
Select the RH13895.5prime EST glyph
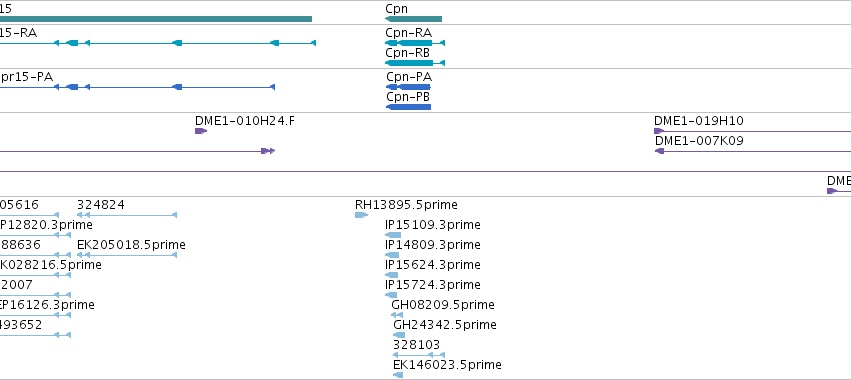(361, 215)
